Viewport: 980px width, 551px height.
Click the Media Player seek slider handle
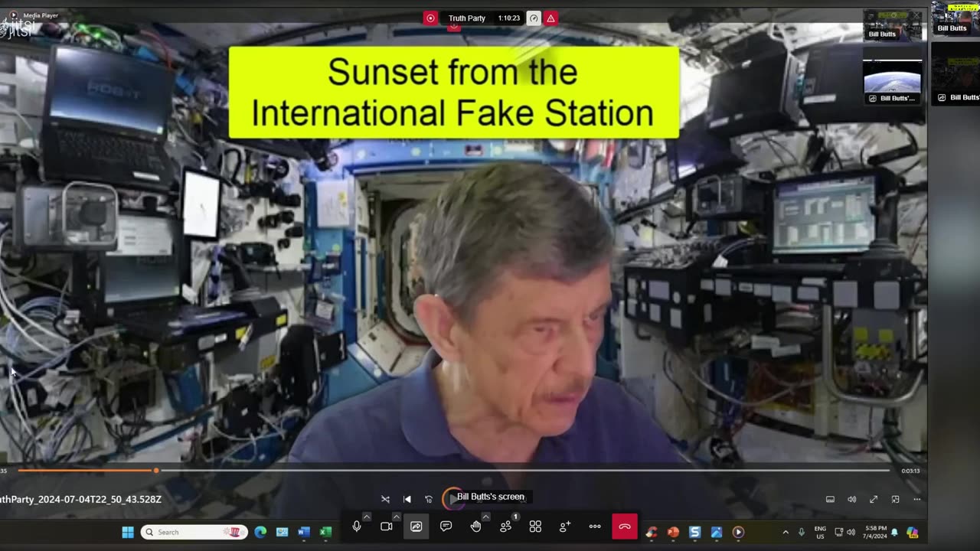pos(156,471)
